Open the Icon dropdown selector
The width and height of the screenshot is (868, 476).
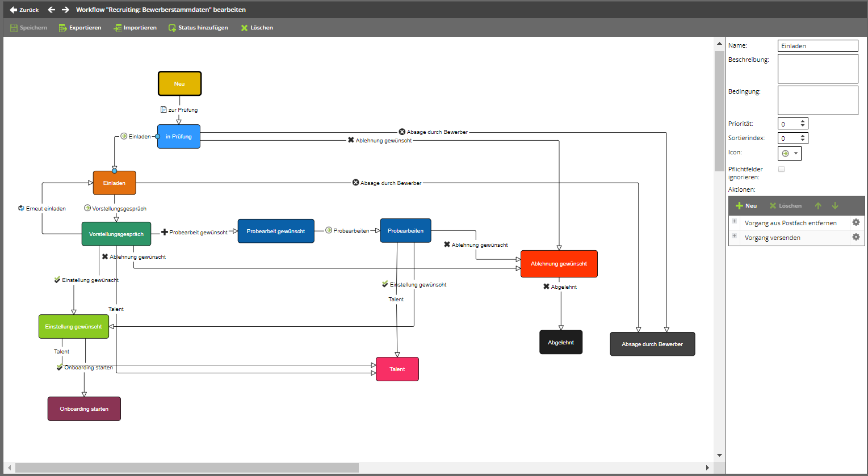click(x=790, y=153)
